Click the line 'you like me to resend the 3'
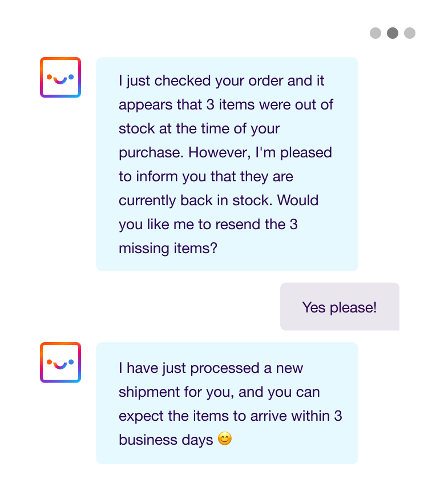The height and width of the screenshot is (504, 436). (x=208, y=225)
